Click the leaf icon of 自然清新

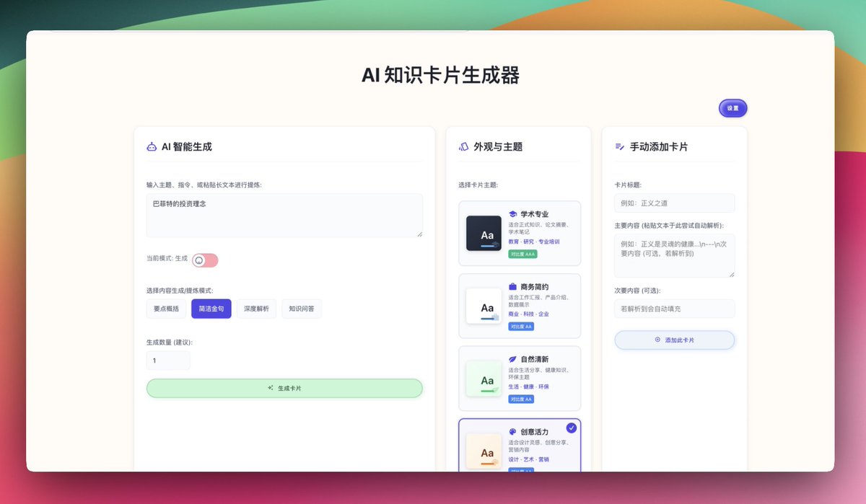click(x=512, y=359)
